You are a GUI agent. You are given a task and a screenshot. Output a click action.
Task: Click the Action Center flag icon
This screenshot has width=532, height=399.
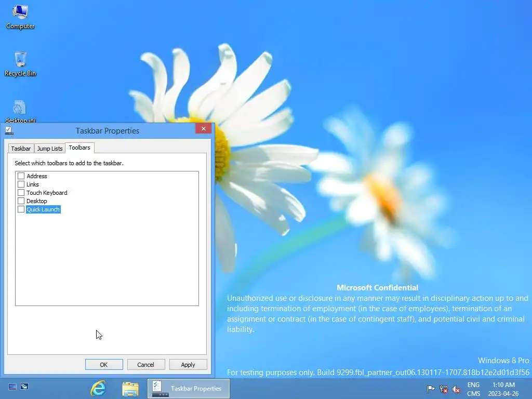[x=431, y=389]
